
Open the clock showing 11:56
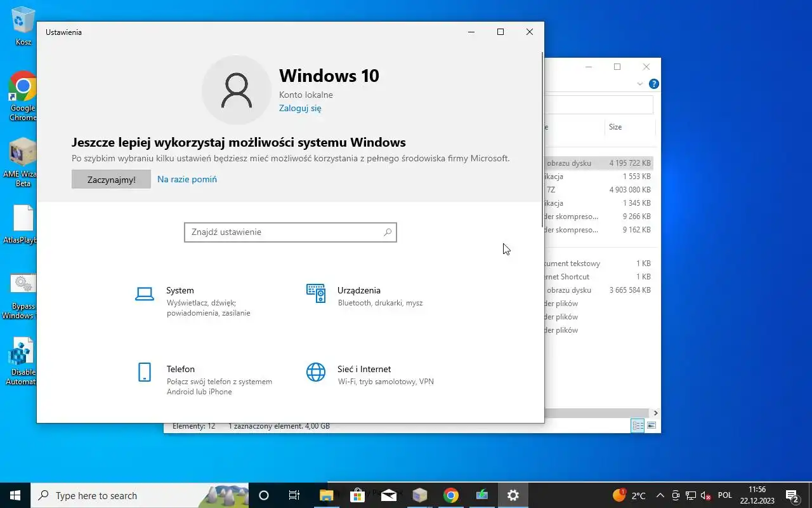tap(757, 495)
